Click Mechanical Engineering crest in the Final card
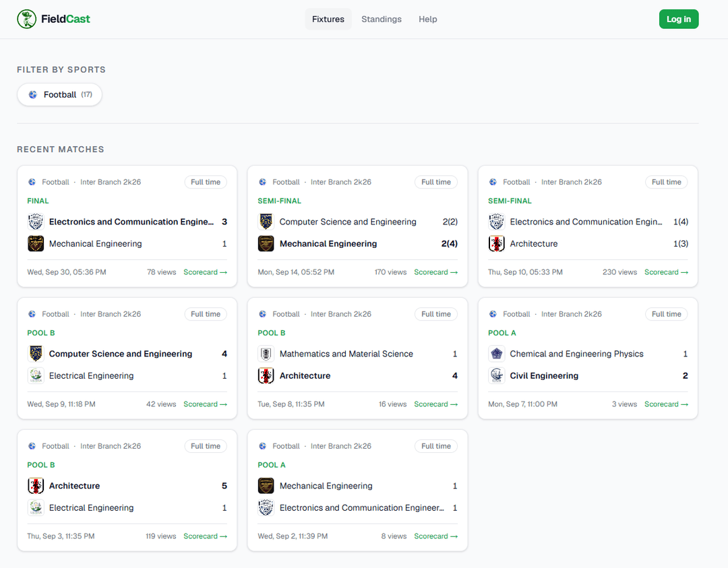The image size is (728, 568). [36, 244]
